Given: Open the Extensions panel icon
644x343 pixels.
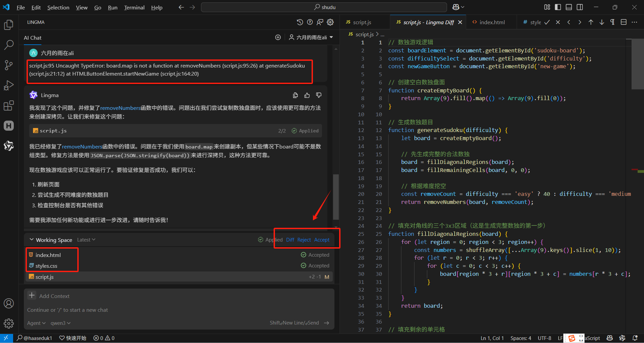Looking at the screenshot, I should (x=8, y=105).
